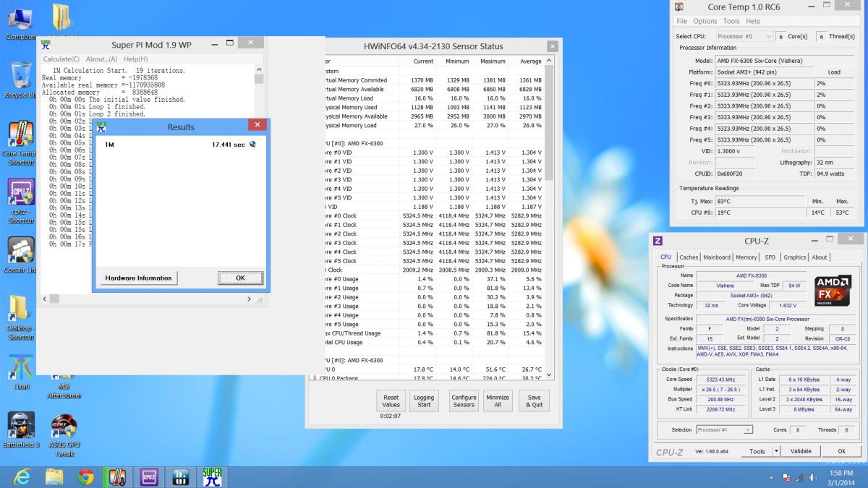
Task: Open the Selection processor dropdown in CPU-Z
Action: click(724, 429)
